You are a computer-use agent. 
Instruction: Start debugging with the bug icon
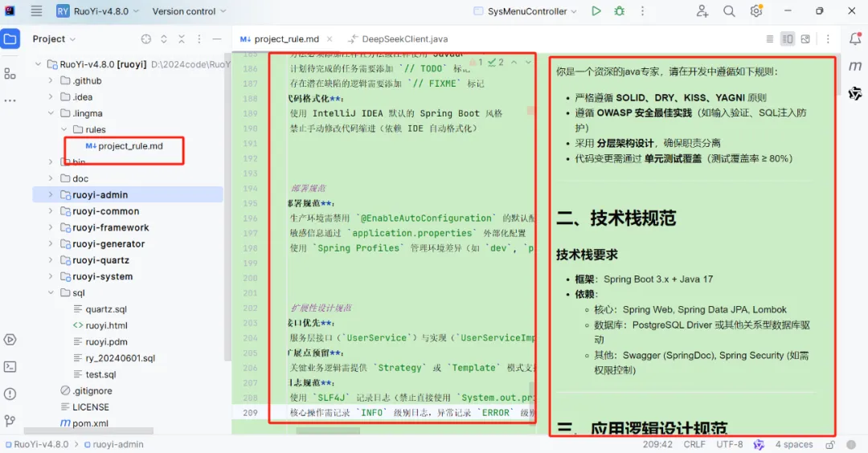[x=619, y=10]
